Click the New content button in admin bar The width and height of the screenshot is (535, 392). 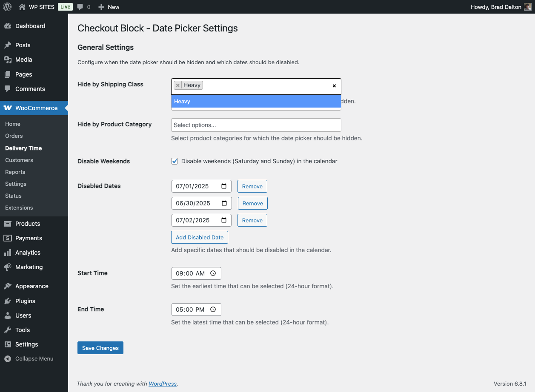109,7
